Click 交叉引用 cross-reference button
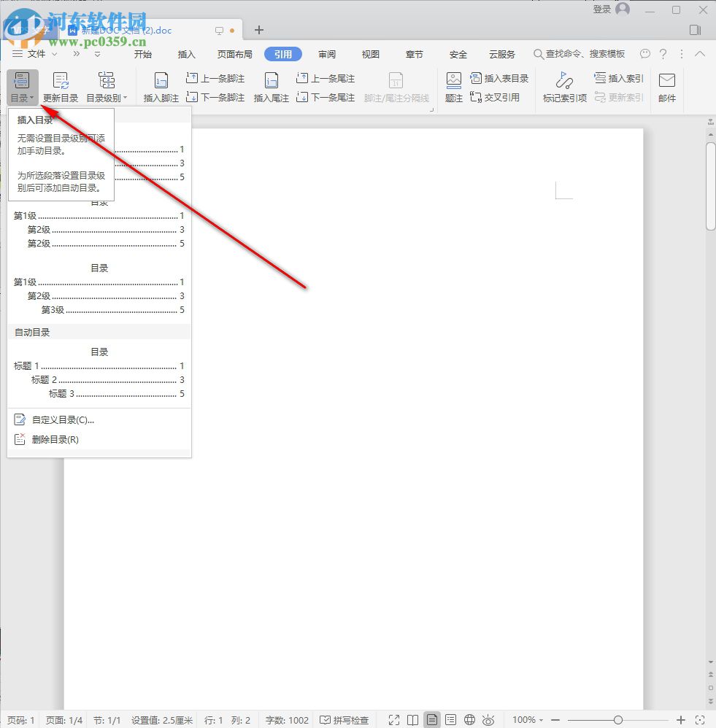Viewport: 716px width, 728px height. tap(495, 98)
